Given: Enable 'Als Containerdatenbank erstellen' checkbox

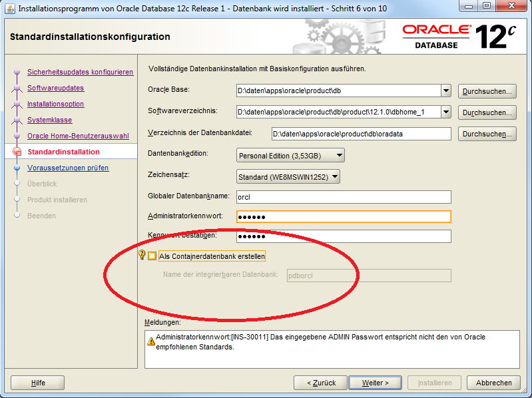Looking at the screenshot, I should pyautogui.click(x=152, y=256).
